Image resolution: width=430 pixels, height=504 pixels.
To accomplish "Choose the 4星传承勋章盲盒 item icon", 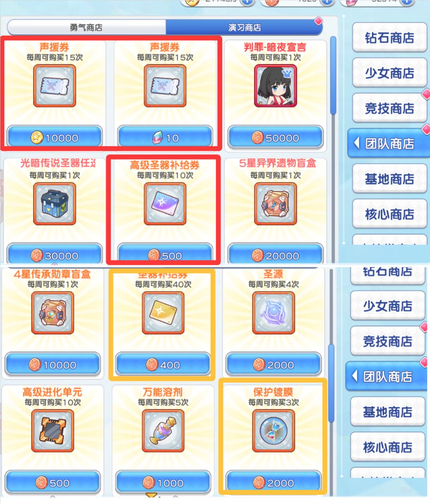I will (53, 313).
